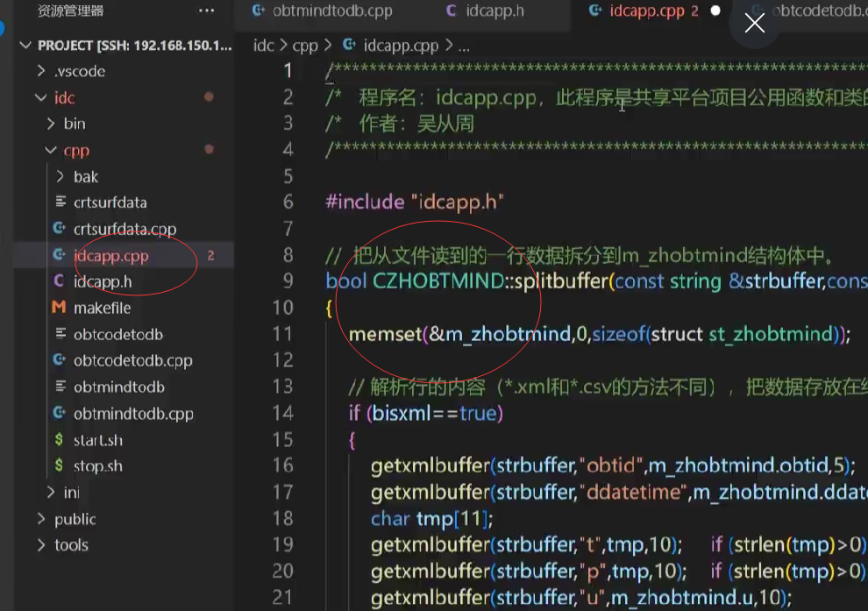Open obtcodetodb.cpp in file tree
Viewport: 868px width, 611px height.
pyautogui.click(x=133, y=361)
